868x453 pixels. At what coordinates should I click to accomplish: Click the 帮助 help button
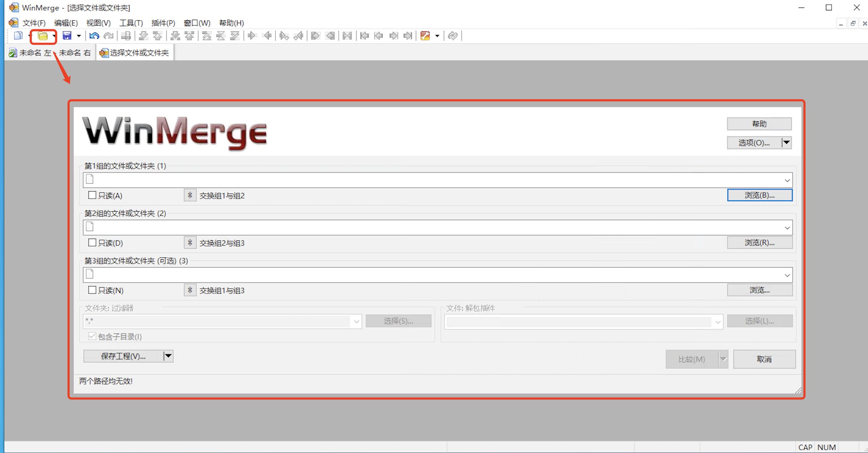pyautogui.click(x=759, y=124)
